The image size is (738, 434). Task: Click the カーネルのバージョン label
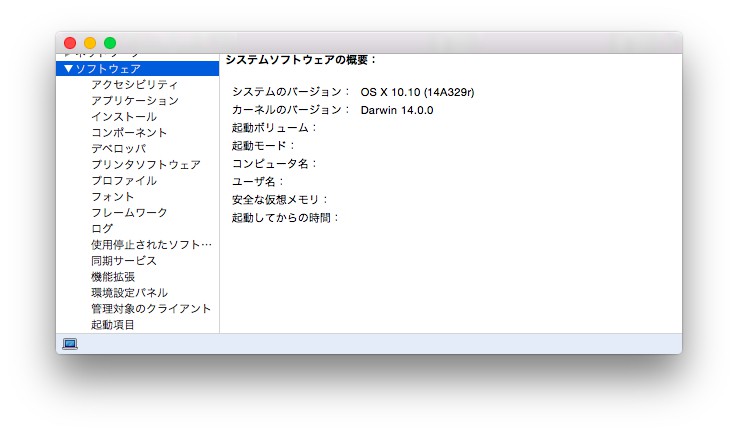290,110
